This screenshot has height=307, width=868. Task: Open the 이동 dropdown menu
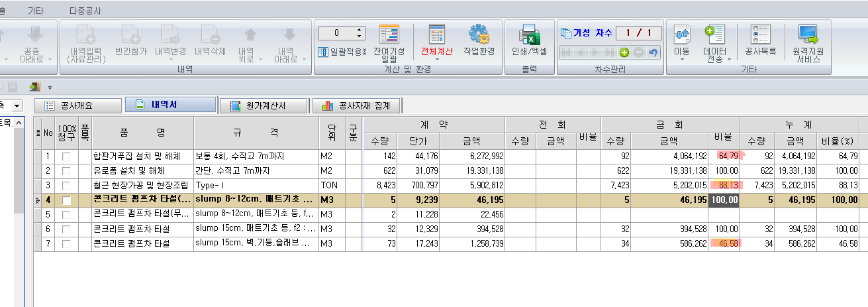point(682,59)
